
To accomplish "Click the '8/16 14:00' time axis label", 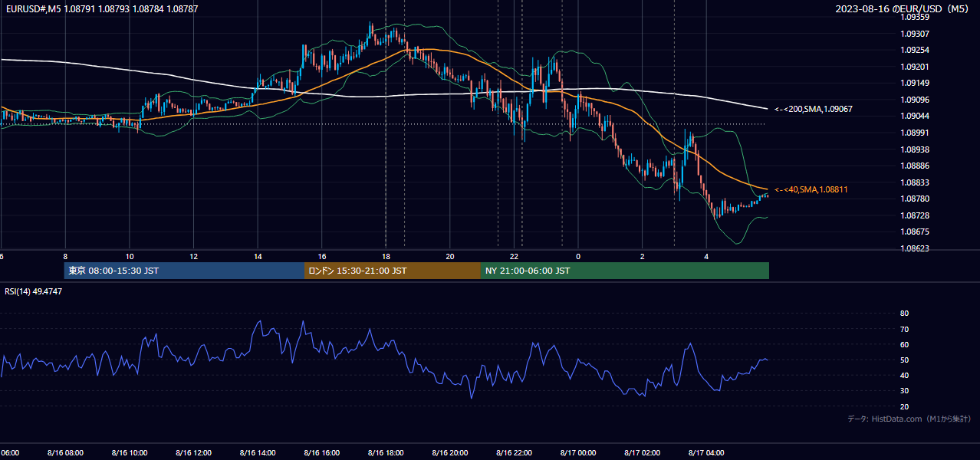I will point(258,453).
